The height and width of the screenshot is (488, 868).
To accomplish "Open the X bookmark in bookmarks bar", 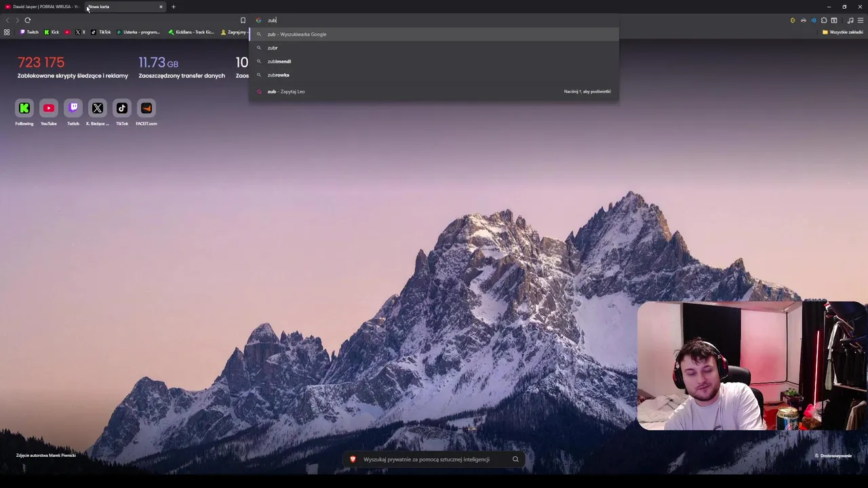I will pyautogui.click(x=80, y=32).
